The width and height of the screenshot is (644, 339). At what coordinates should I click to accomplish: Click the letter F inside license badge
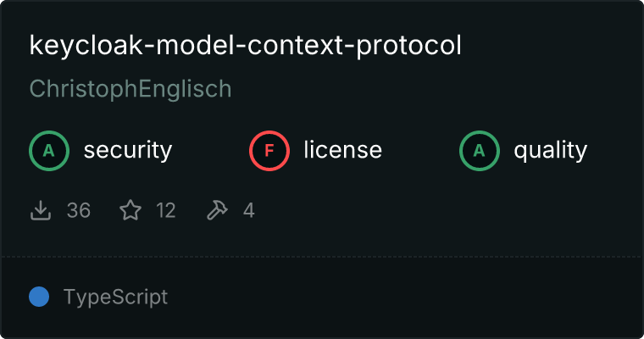[269, 151]
